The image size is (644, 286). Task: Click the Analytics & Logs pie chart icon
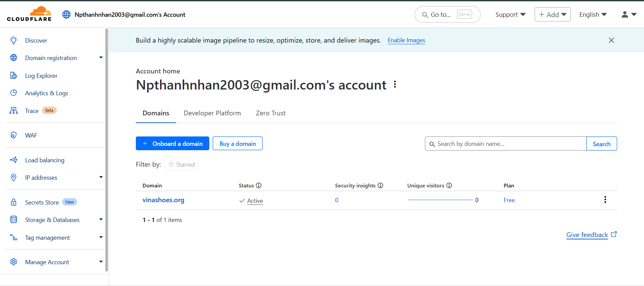tap(14, 93)
